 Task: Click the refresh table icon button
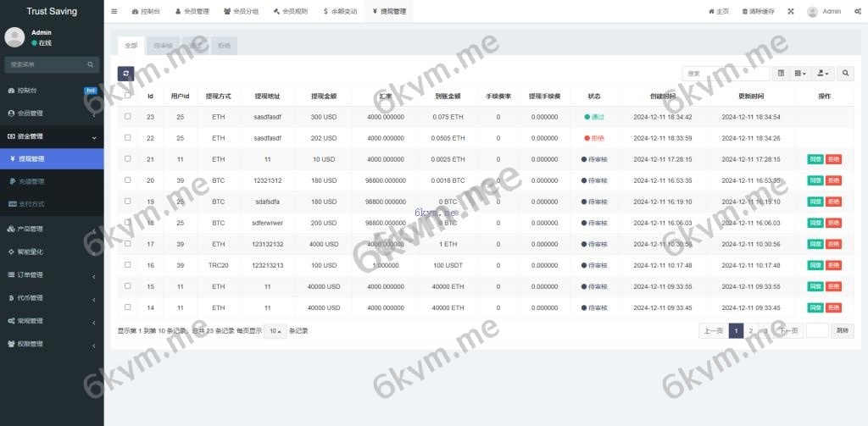(x=125, y=74)
